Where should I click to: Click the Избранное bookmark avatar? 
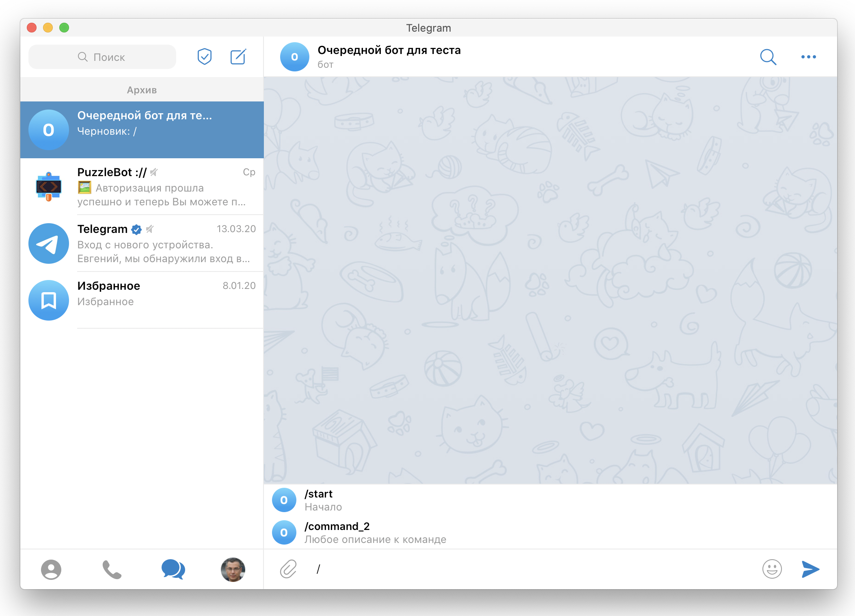coord(49,300)
